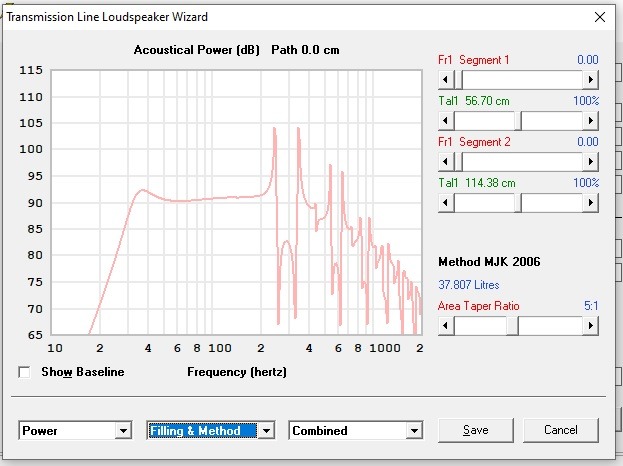Click the Show Baseline label text
The image size is (623, 466).
[x=83, y=372]
